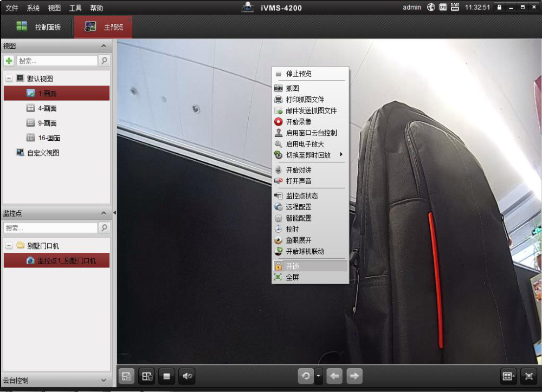Choose 校时 from the context menu
Viewport: 542px width, 392px height.
pos(310,229)
